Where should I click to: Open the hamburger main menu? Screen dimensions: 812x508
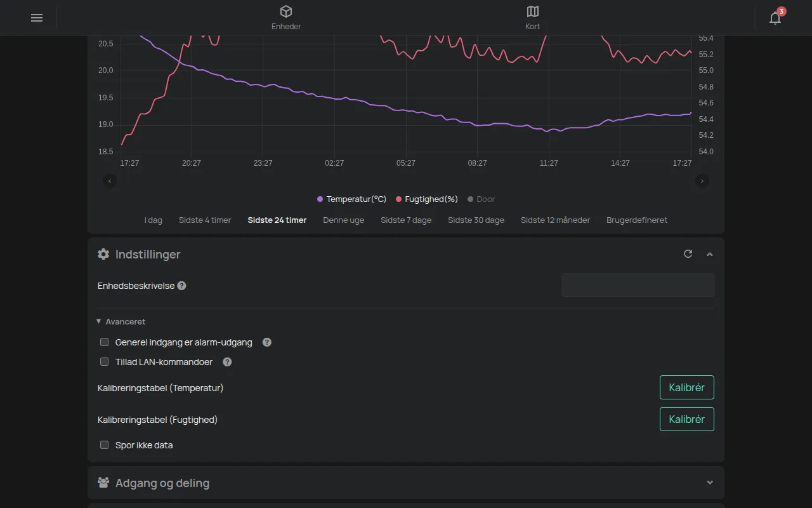37,18
